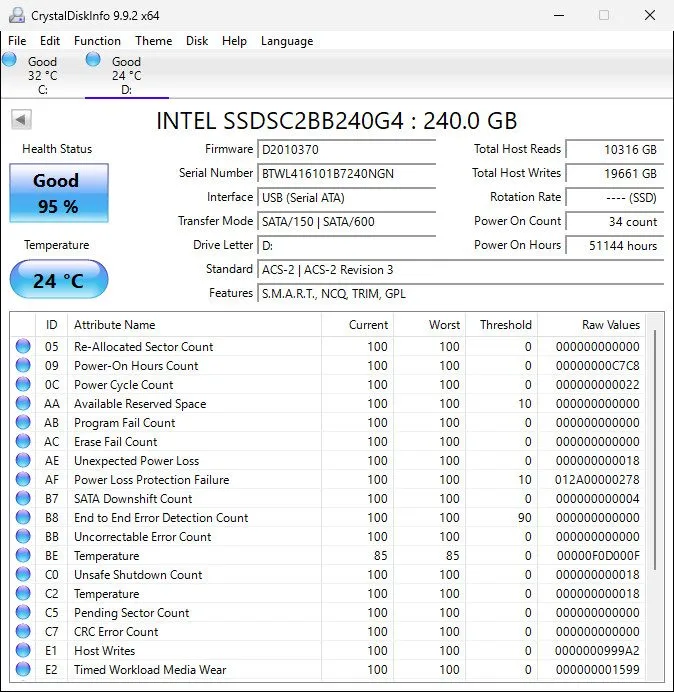The height and width of the screenshot is (692, 674).
Task: Click the status orb for End to End Error Detection
Action: [x=23, y=517]
